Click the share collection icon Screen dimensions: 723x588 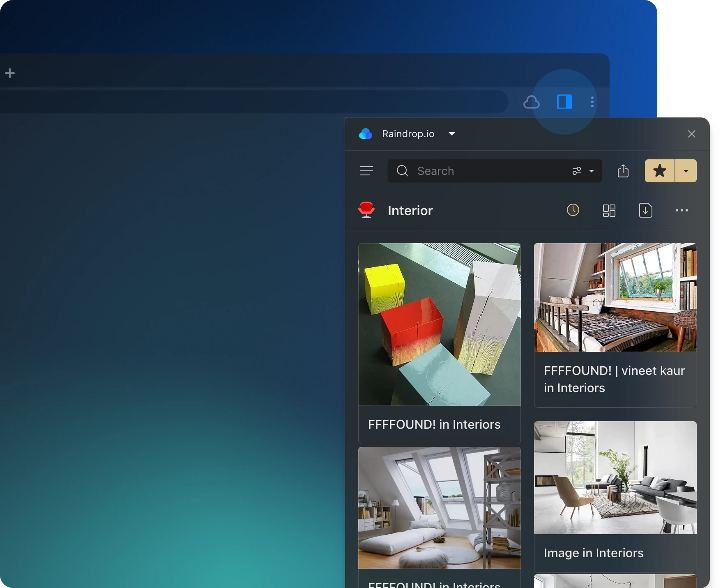(623, 171)
